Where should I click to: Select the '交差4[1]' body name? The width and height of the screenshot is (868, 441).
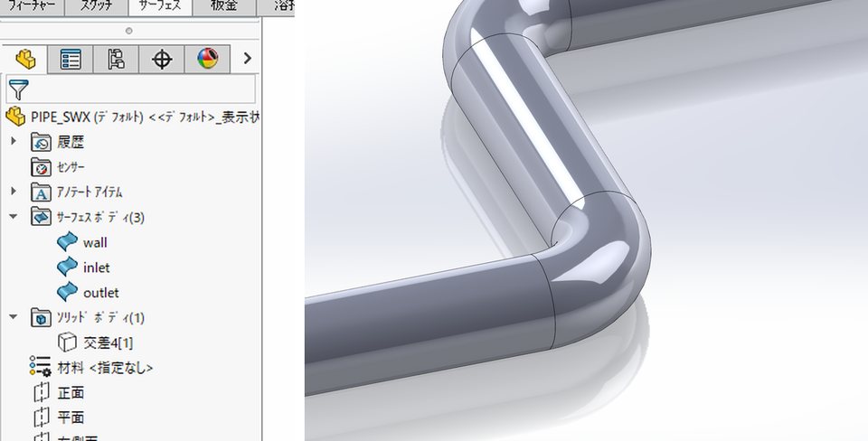(x=108, y=343)
